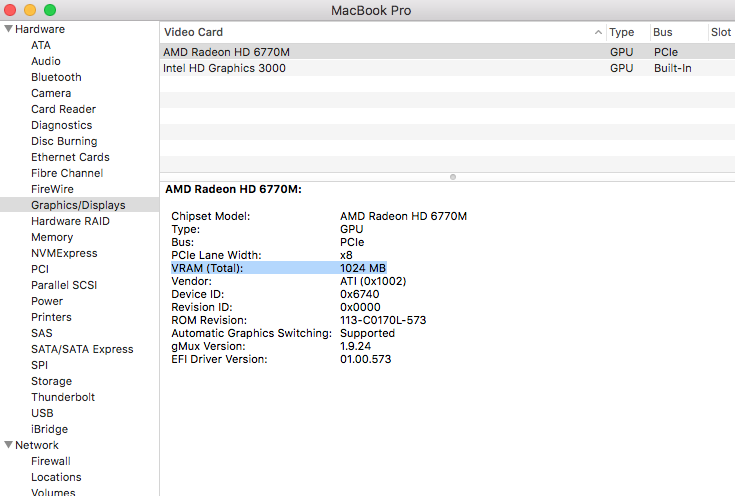The height and width of the screenshot is (496, 735).
Task: Select Parallel SCSI entry
Action: (x=64, y=285)
